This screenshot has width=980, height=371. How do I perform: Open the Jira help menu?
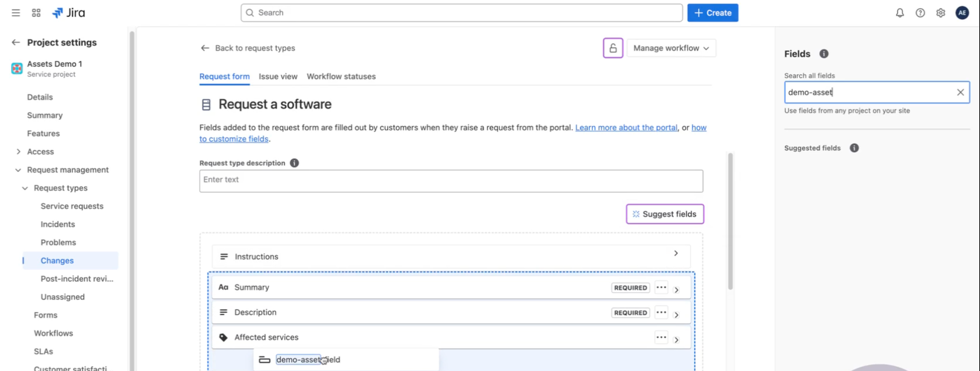click(920, 13)
